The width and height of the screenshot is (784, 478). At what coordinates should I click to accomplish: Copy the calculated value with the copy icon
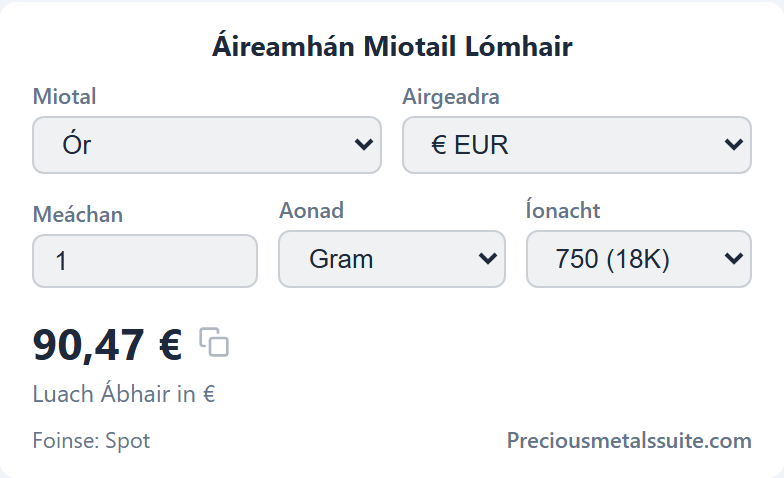tap(214, 342)
